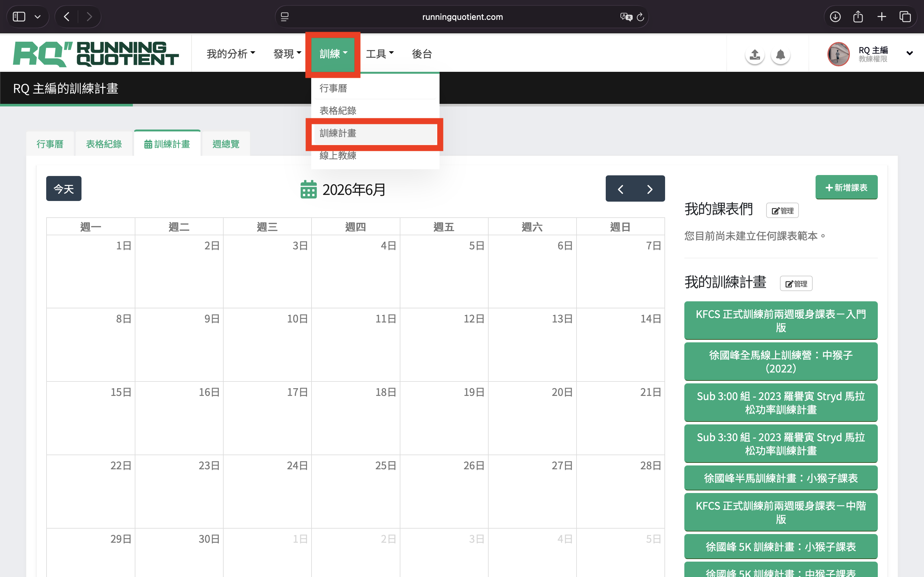The height and width of the screenshot is (577, 924).
Task: Expand the 工具 dropdown menu
Action: (380, 54)
